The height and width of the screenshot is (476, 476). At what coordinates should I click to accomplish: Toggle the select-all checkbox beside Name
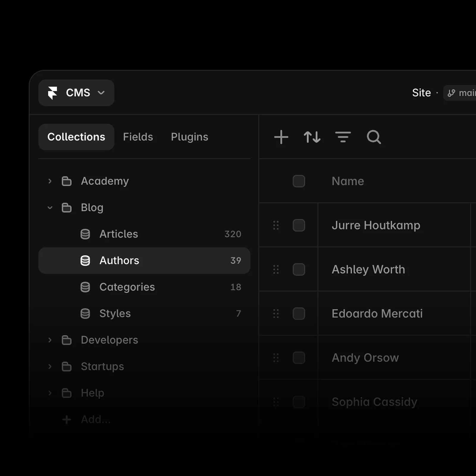pyautogui.click(x=299, y=181)
